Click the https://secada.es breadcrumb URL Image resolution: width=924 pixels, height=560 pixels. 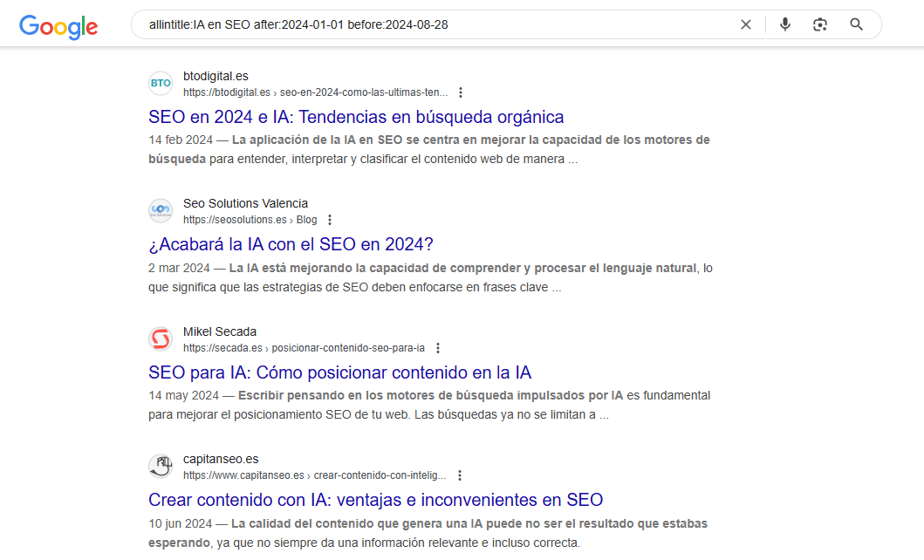coord(304,348)
